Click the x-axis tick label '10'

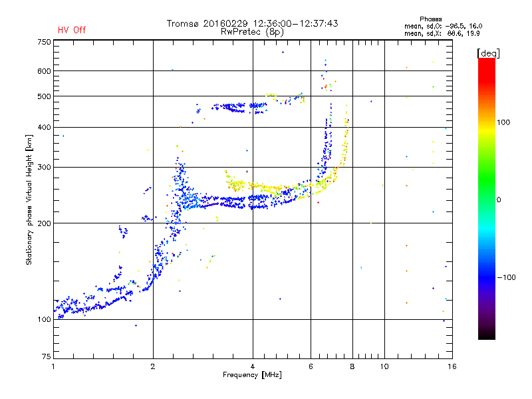click(x=384, y=366)
